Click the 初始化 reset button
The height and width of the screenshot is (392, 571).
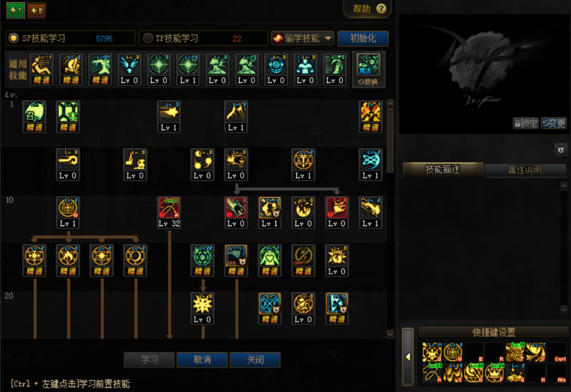pyautogui.click(x=363, y=38)
